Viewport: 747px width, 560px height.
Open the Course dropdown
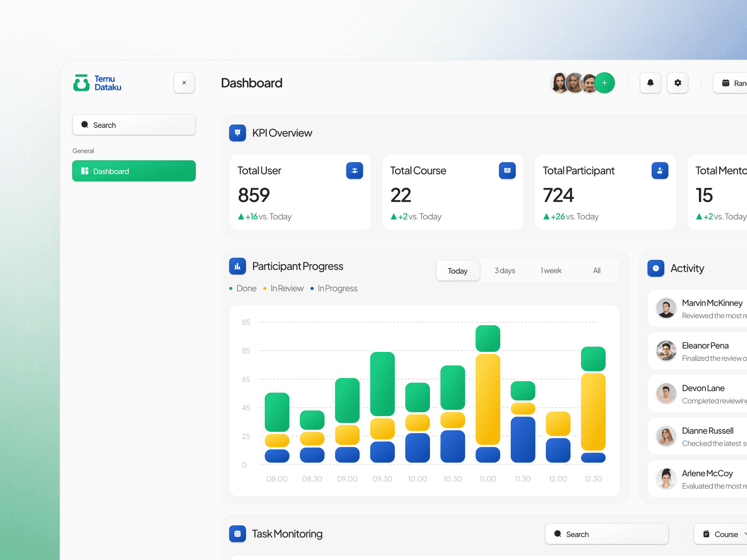point(721,534)
